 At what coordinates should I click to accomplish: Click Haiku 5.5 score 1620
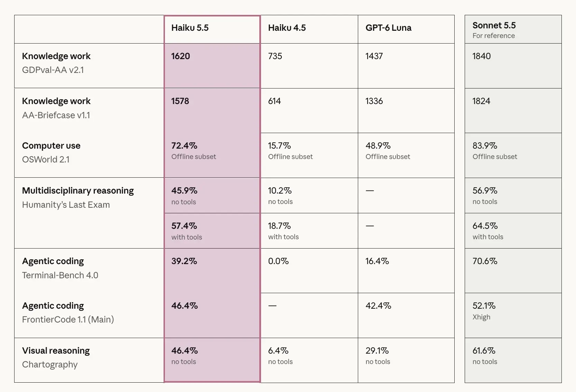pos(212,66)
